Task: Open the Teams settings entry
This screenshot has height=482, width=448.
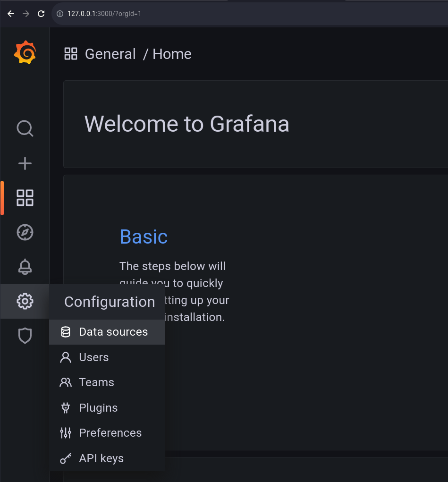Action: tap(97, 382)
